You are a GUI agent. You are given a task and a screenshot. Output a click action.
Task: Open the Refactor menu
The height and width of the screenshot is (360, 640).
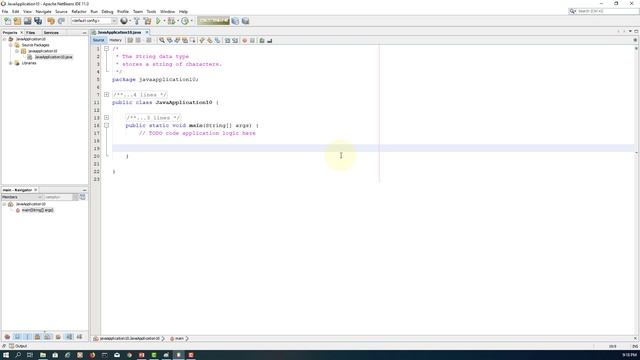coord(79,11)
